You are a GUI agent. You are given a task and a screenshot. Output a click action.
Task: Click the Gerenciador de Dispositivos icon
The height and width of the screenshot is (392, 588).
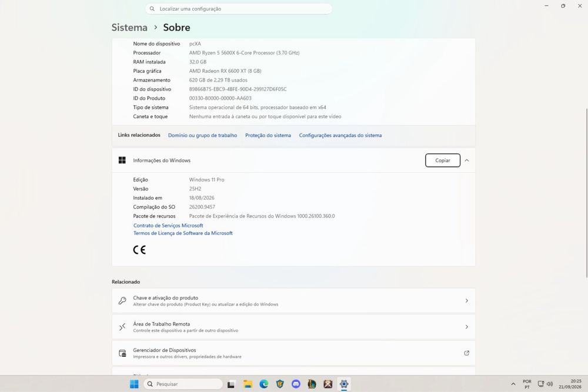(122, 353)
